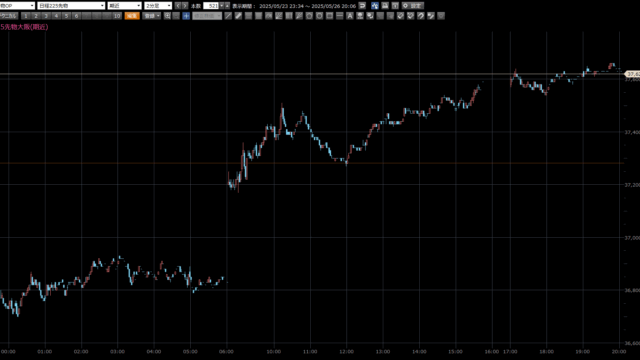Select preset tab 6
The width and height of the screenshot is (640, 360).
(76, 16)
